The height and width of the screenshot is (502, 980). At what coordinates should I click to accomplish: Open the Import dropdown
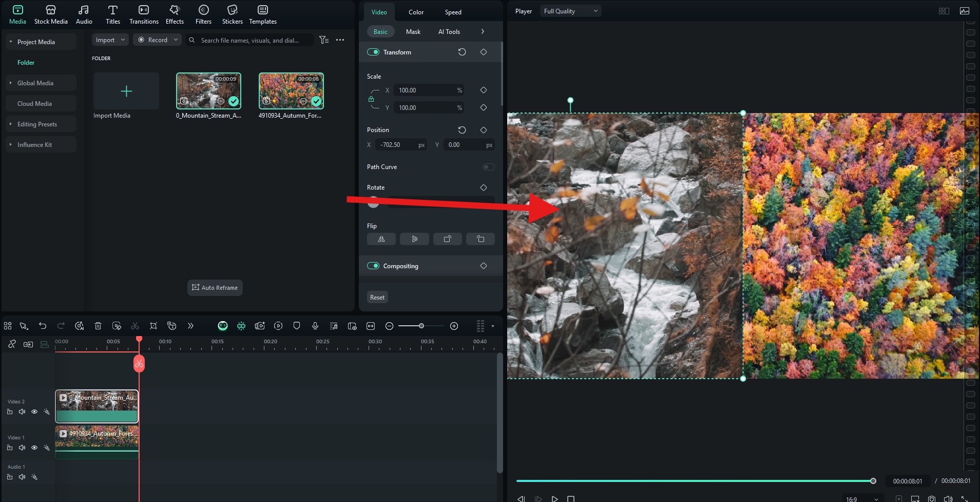click(110, 40)
